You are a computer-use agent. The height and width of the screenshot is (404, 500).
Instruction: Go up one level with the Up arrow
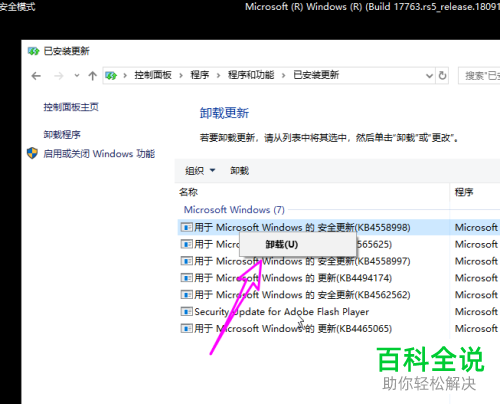(x=92, y=76)
